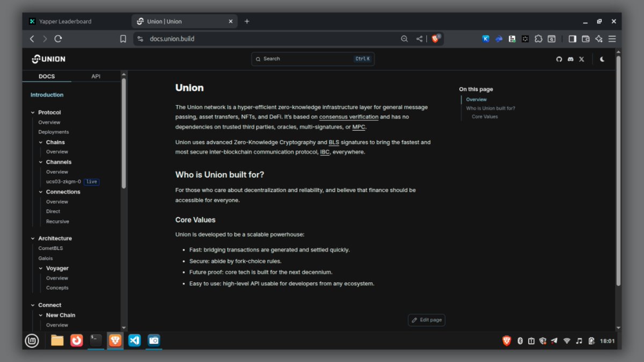This screenshot has height=362, width=644.
Task: Jump to Who is Union built for?
Action: (491, 108)
